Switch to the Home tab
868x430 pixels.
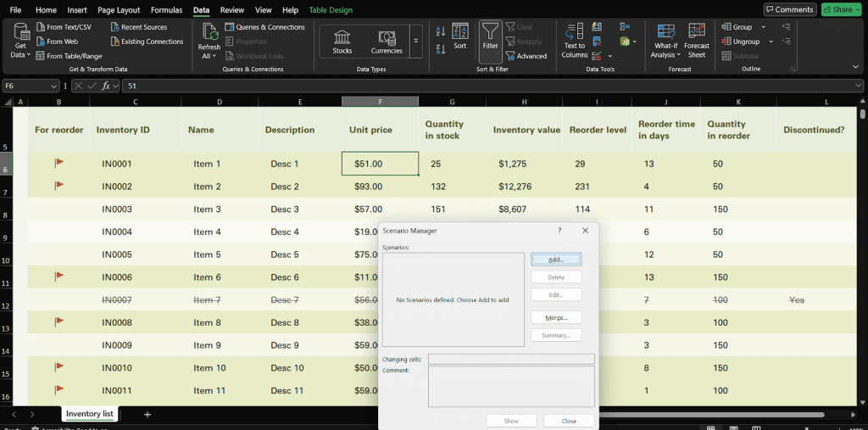pos(46,10)
